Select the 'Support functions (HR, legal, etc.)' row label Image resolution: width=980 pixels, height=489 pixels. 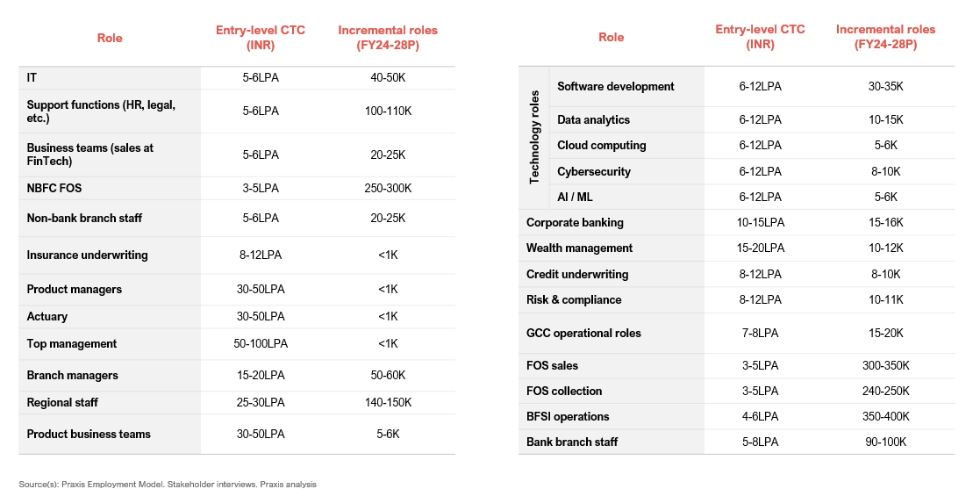(x=101, y=111)
